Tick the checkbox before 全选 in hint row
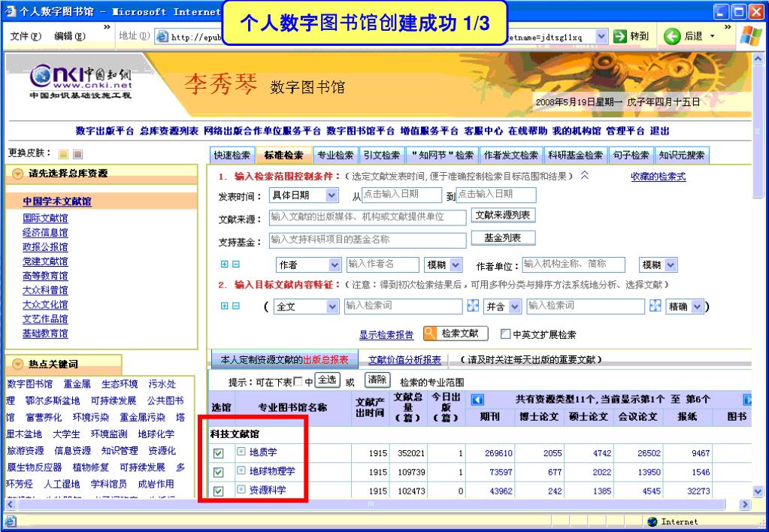 (298, 382)
